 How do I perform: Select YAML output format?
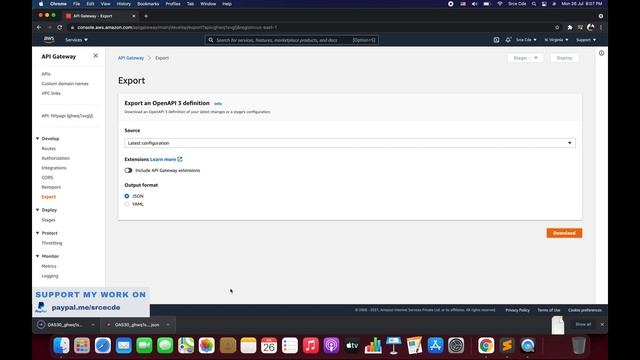pyautogui.click(x=127, y=204)
